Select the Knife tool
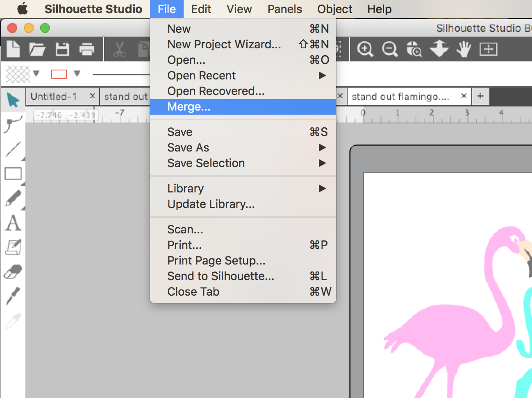The image size is (532, 398). click(13, 296)
